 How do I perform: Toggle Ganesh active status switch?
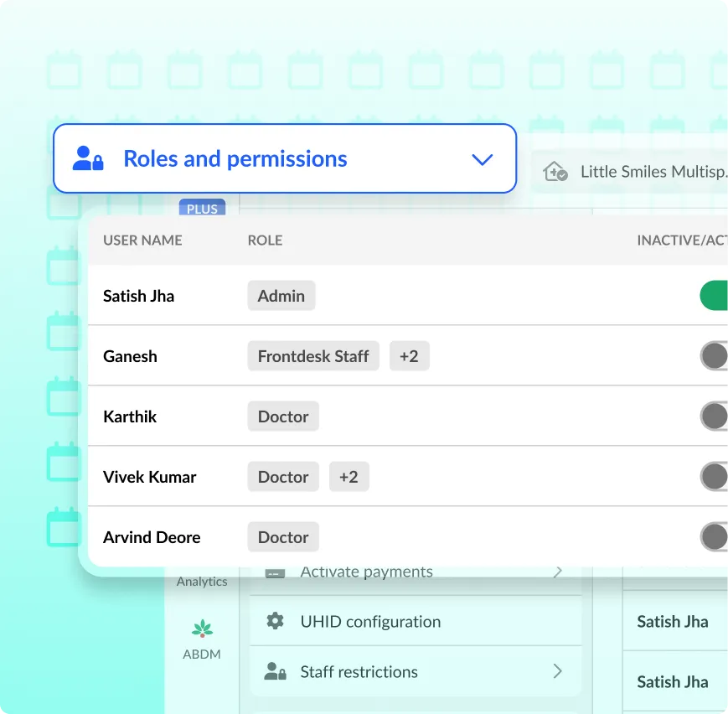[714, 356]
